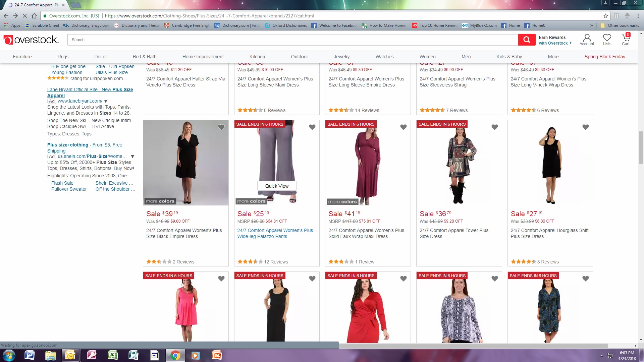
Task: Click browser Back arrow
Action: click(x=6, y=16)
